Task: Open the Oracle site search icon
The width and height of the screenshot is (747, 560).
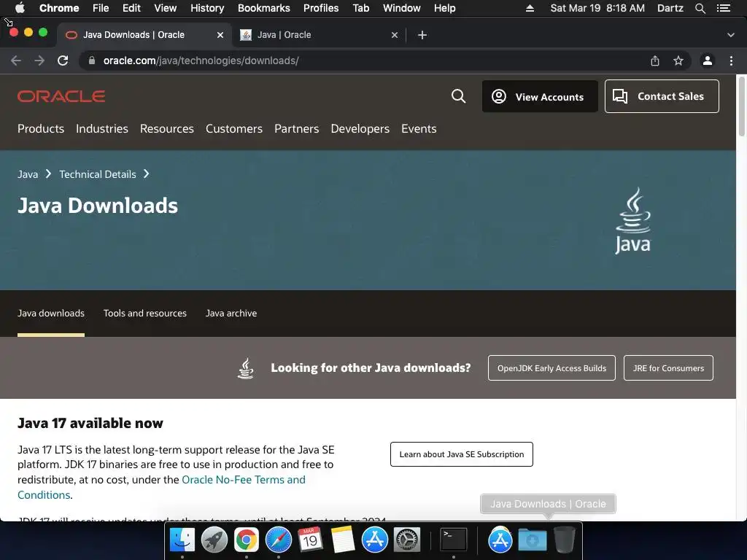Action: click(x=458, y=96)
